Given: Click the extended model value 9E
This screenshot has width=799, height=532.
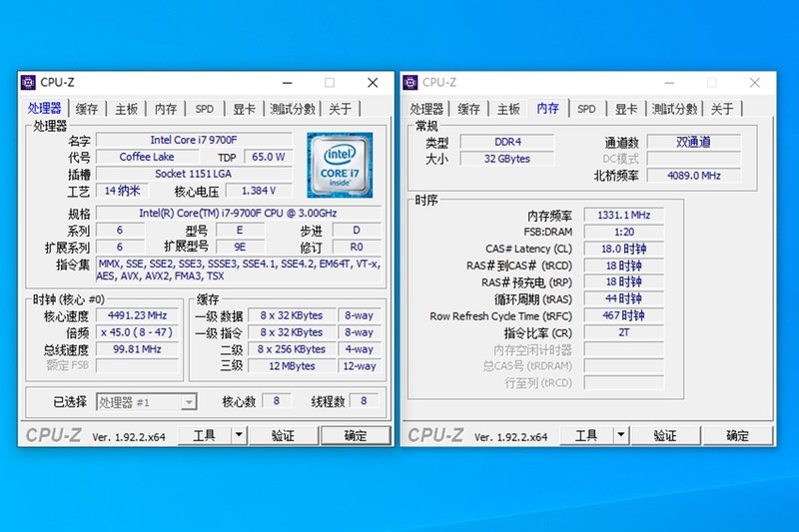Looking at the screenshot, I should 240,247.
